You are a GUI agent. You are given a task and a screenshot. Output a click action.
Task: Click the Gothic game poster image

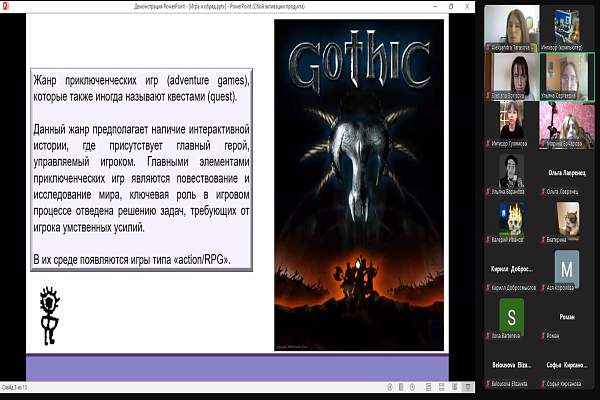pos(359,185)
